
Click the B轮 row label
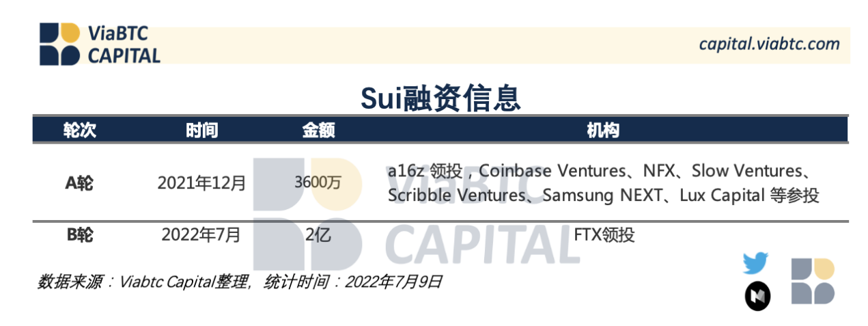79,235
